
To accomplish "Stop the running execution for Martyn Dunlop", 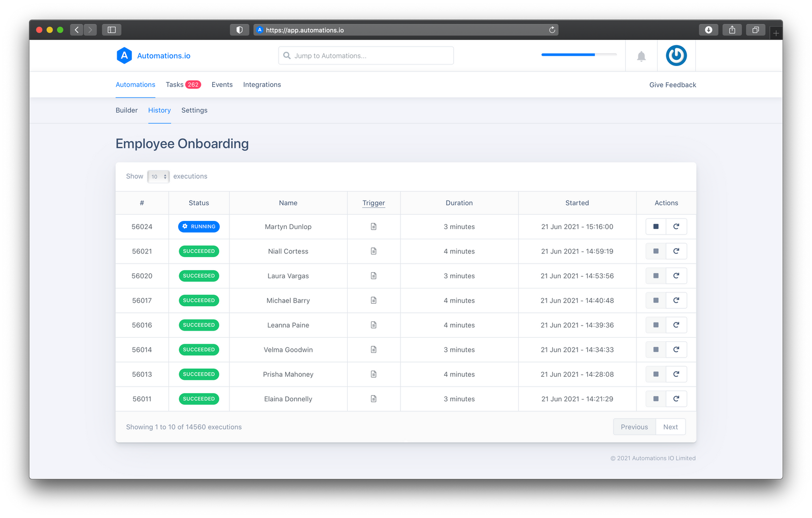I will [x=655, y=226].
